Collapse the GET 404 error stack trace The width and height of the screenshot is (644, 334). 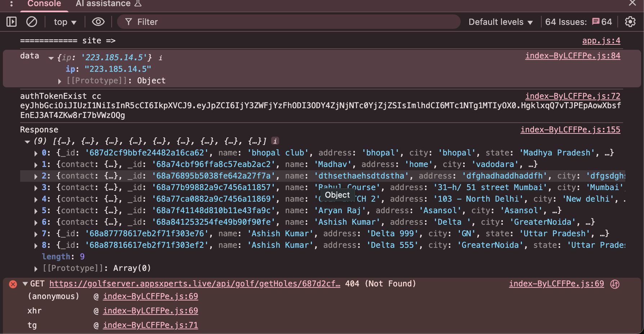pyautogui.click(x=25, y=284)
